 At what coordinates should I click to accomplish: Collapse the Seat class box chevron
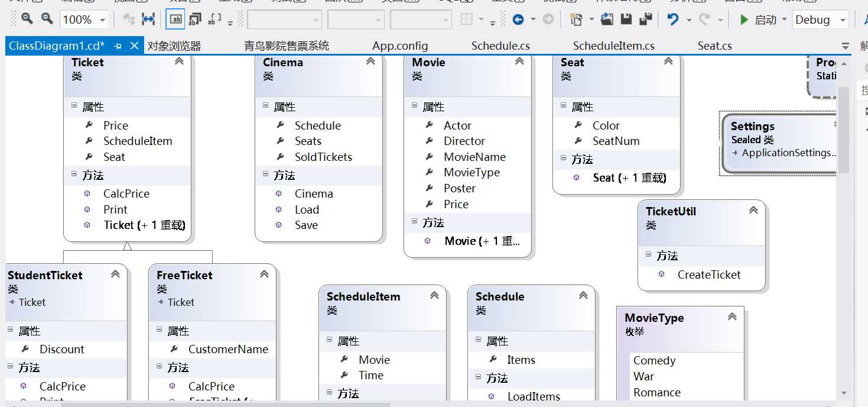[668, 62]
